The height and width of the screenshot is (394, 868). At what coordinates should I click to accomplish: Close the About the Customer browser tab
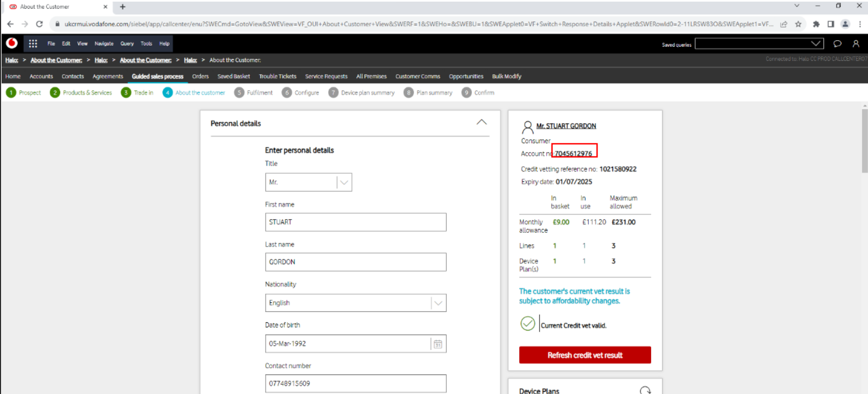[105, 7]
